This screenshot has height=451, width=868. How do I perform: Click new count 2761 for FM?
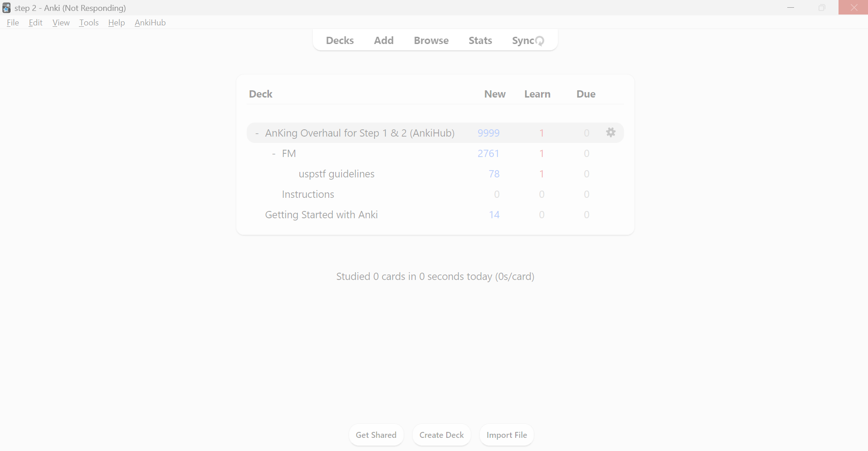click(488, 153)
